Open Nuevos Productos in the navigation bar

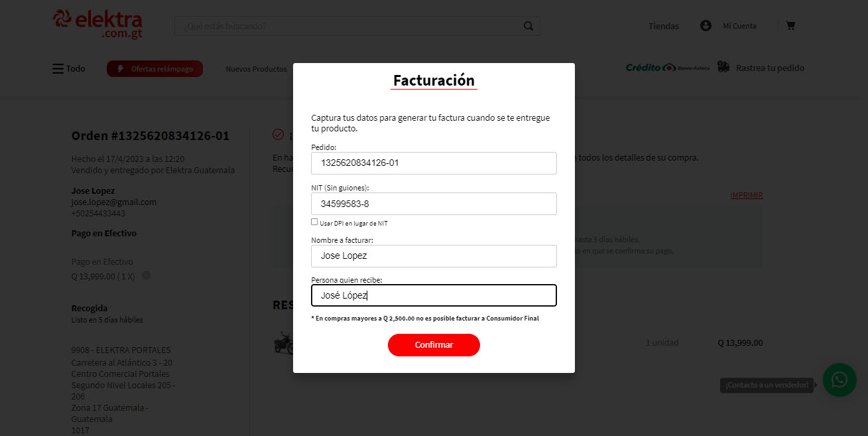[256, 69]
